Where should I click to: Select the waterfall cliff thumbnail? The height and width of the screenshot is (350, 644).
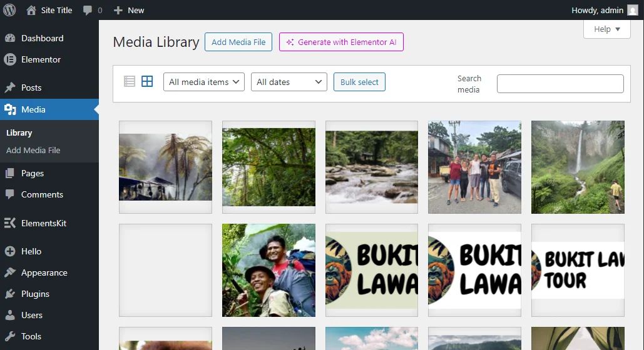tap(578, 167)
